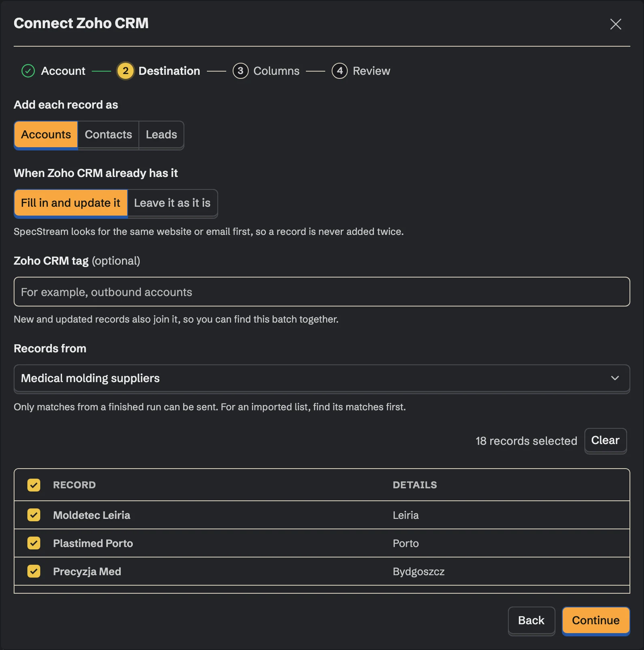Clear the 18 selected records
The image size is (644, 650).
pyautogui.click(x=605, y=440)
